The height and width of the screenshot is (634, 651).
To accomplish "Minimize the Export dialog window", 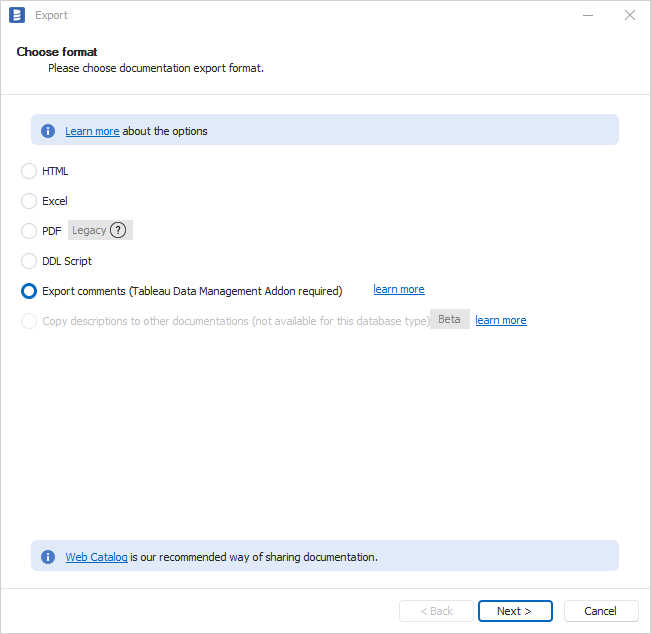I will click(583, 15).
